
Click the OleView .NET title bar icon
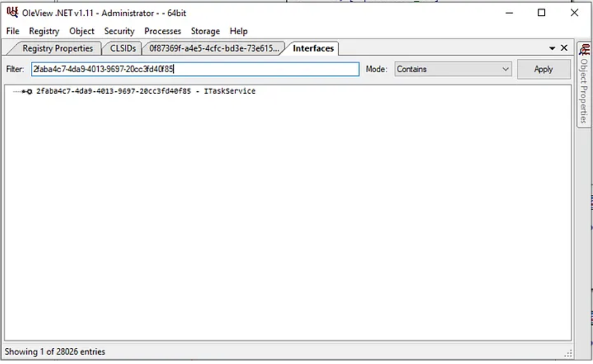(11, 13)
